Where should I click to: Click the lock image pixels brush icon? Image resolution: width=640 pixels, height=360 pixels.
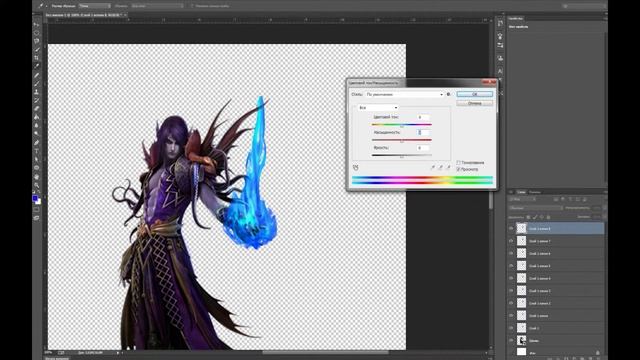pos(535,217)
